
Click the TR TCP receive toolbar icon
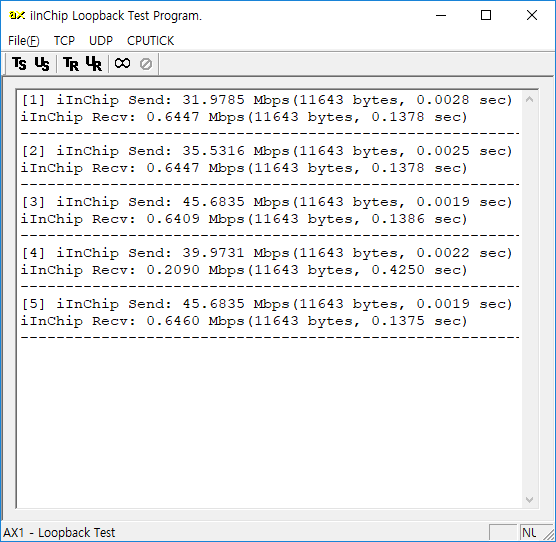(x=71, y=64)
